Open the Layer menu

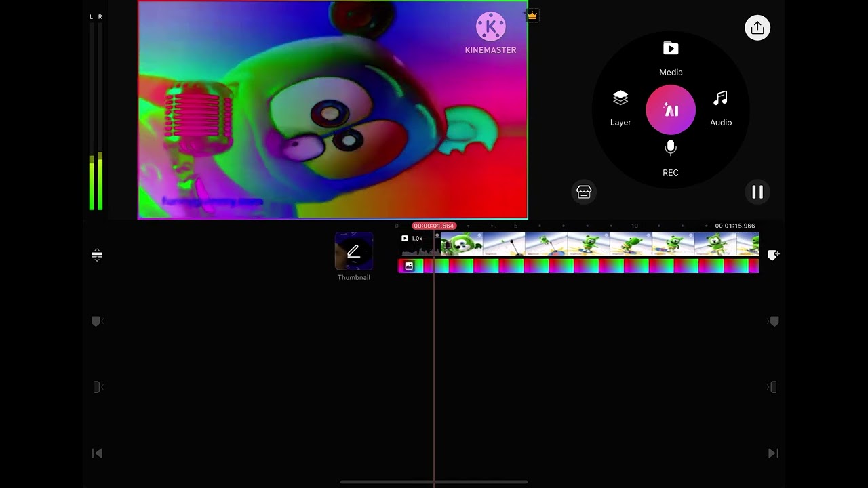coord(620,108)
